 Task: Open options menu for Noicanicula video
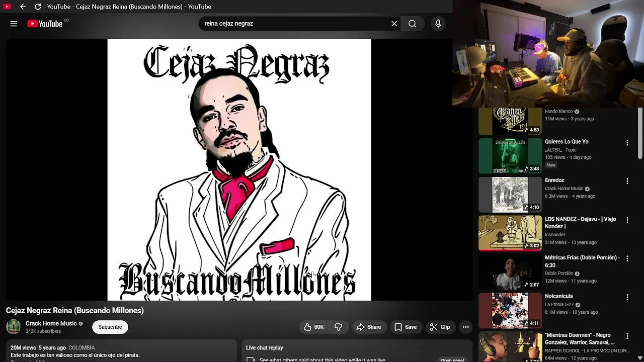(x=627, y=297)
